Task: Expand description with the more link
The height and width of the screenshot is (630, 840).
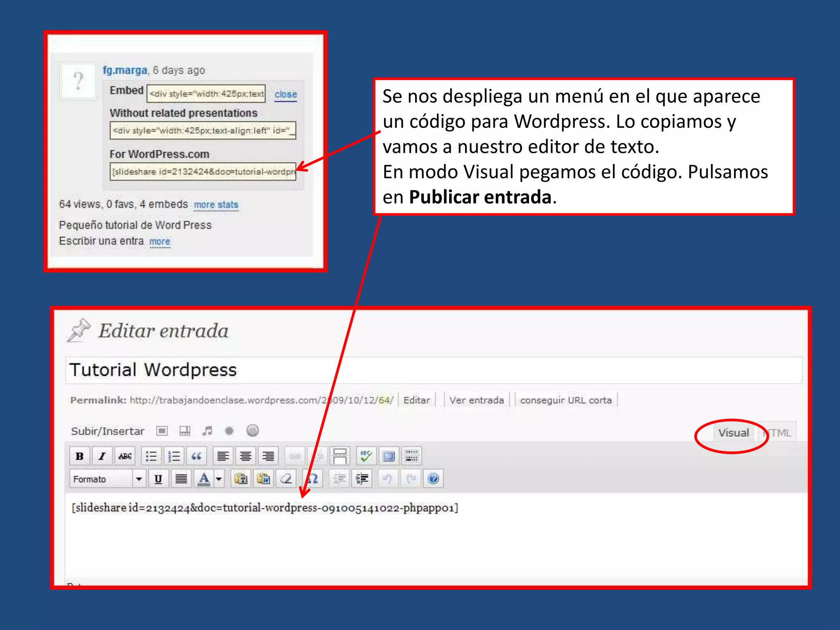Action: pos(160,241)
